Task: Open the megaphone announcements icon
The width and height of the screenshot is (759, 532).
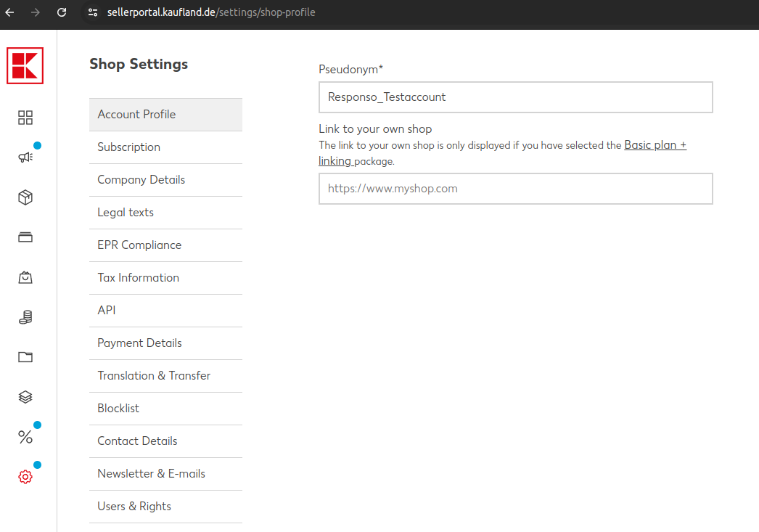Action: pos(25,157)
